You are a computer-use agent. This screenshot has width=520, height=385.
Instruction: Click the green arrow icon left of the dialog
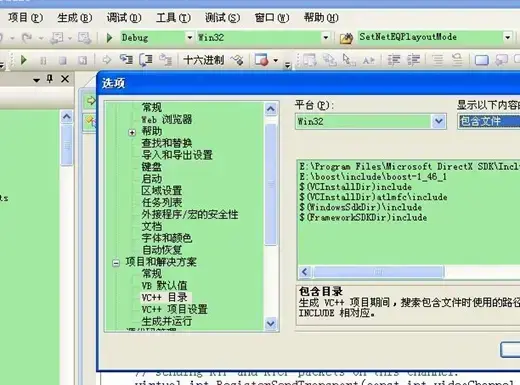pos(91,100)
